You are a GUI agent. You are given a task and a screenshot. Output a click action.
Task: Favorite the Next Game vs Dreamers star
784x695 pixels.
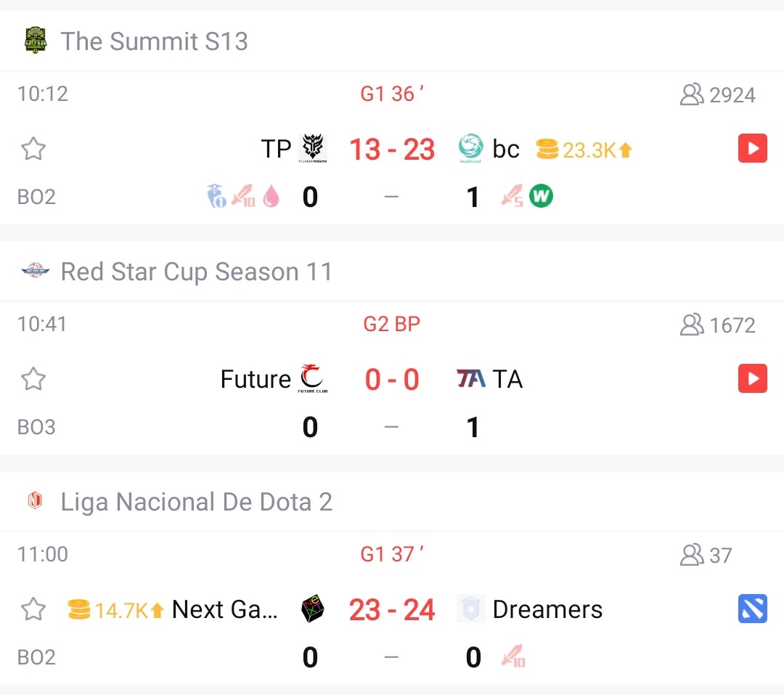point(33,609)
